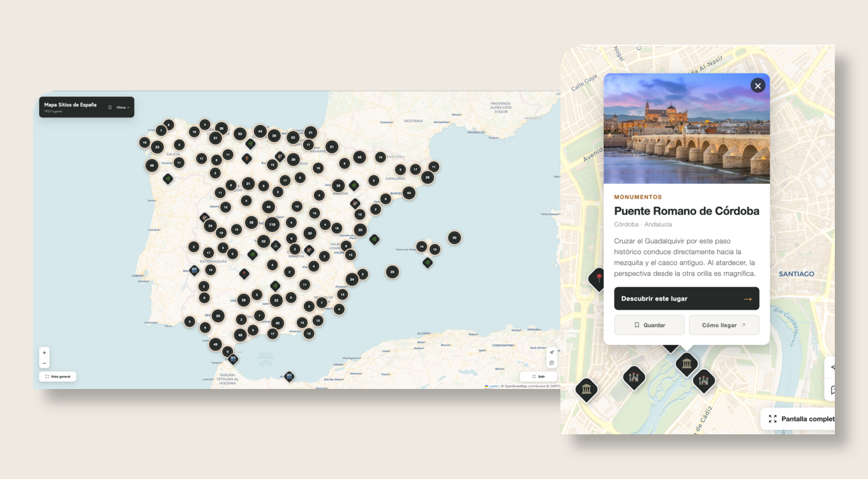Click the Puente Romano bridge photo
This screenshot has width=868, height=479.
[x=687, y=128]
